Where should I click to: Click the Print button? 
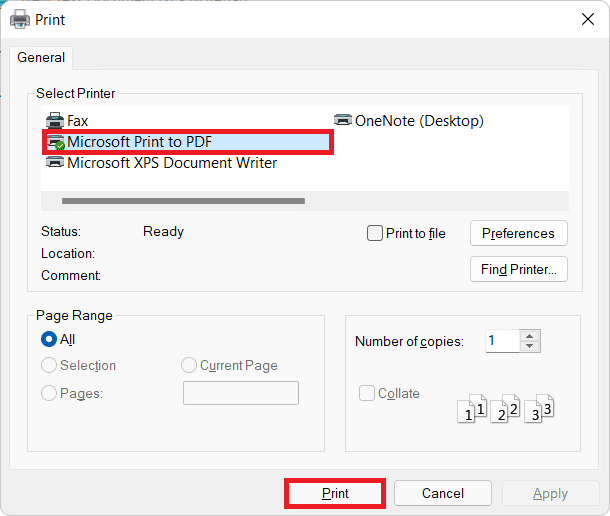(335, 493)
